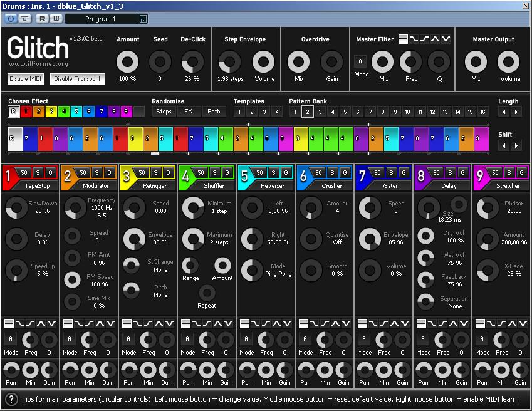
Task: Pick the yellow effect 3 swatch in Chosen Effect
Action: point(51,112)
